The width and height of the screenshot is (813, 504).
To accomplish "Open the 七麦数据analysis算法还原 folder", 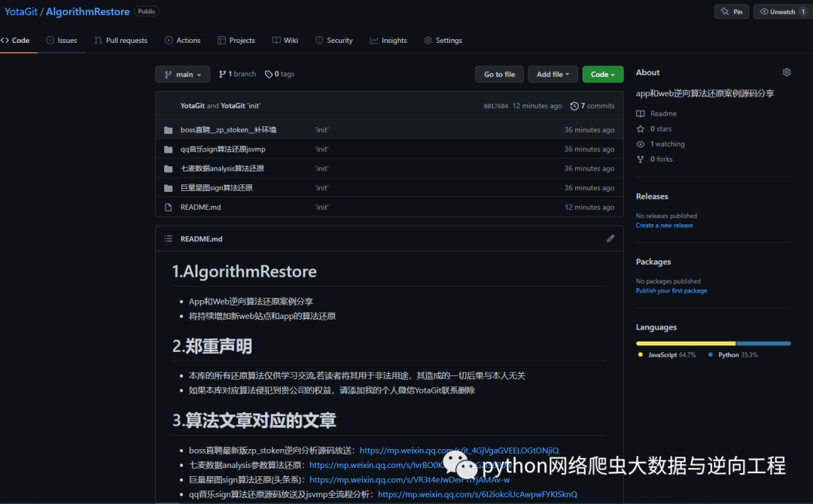I will (222, 169).
